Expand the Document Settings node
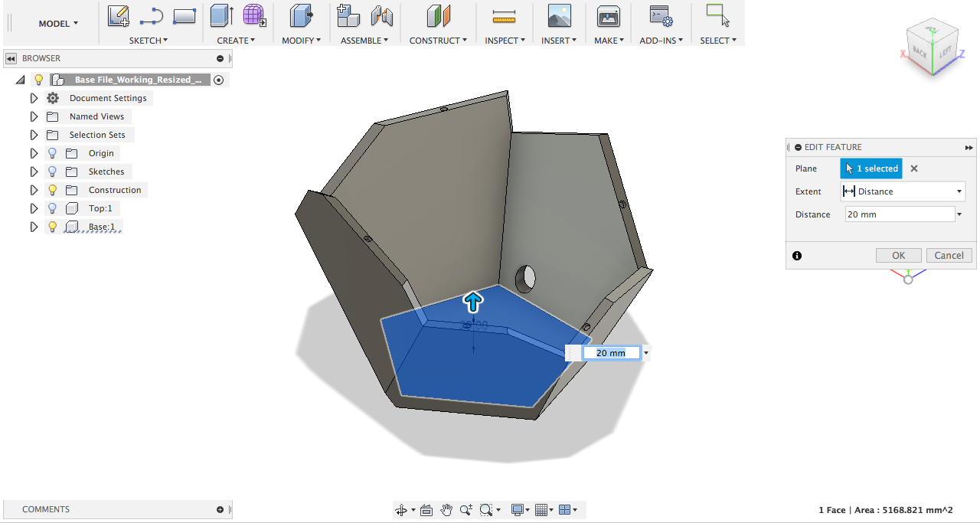The height and width of the screenshot is (523, 980). (x=34, y=98)
